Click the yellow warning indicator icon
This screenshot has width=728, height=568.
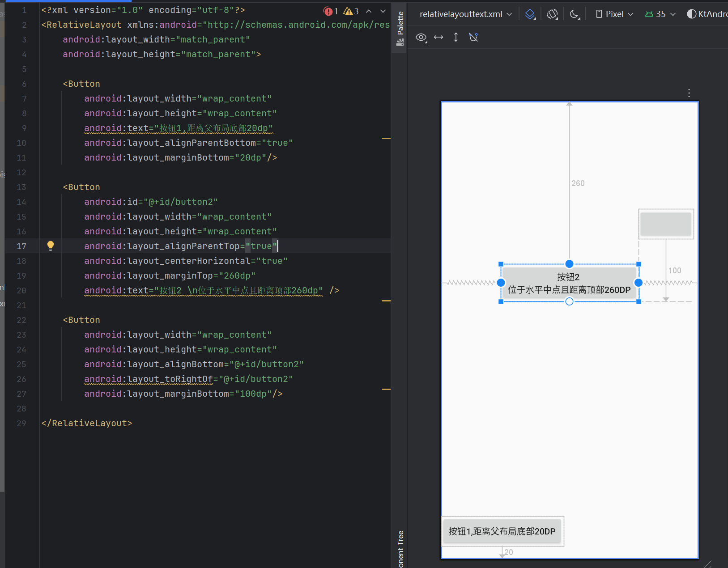348,11
